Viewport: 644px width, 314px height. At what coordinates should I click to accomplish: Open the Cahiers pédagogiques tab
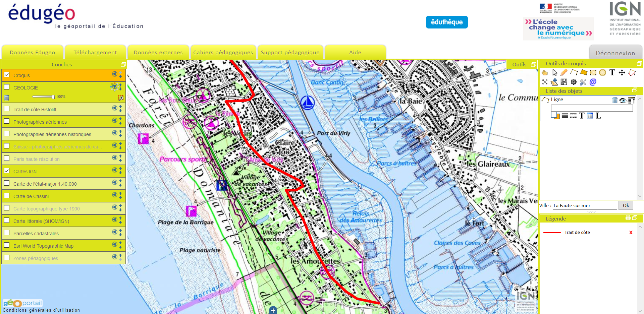223,53
